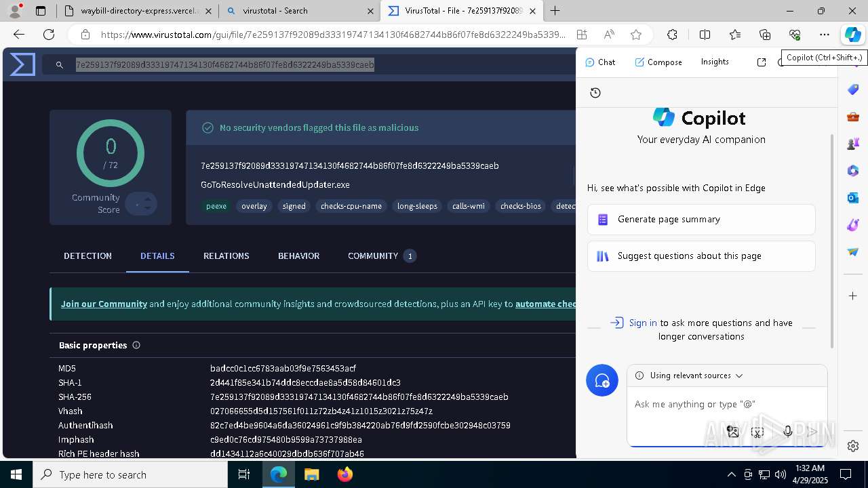Click the calls-wmi tag
The height and width of the screenshot is (488, 868).
[x=469, y=206]
